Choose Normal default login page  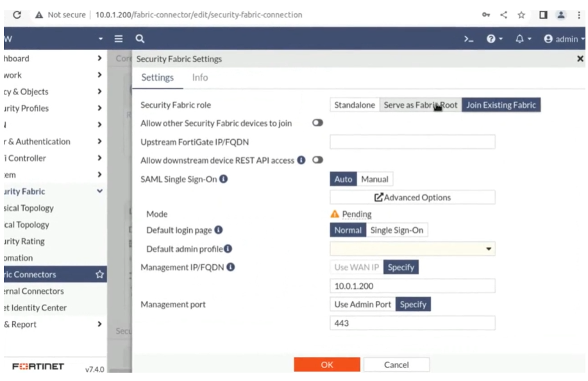pyautogui.click(x=348, y=230)
